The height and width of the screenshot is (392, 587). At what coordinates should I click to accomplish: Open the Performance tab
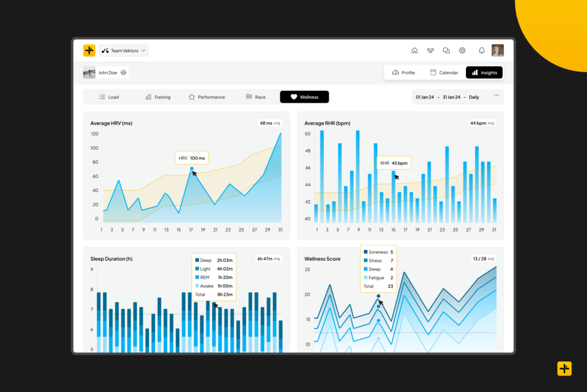tap(206, 97)
